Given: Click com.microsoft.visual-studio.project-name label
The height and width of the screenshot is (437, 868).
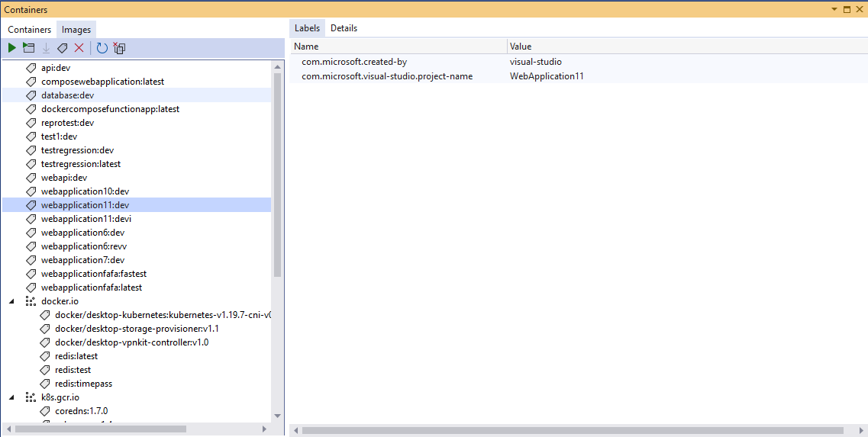Looking at the screenshot, I should coord(387,76).
